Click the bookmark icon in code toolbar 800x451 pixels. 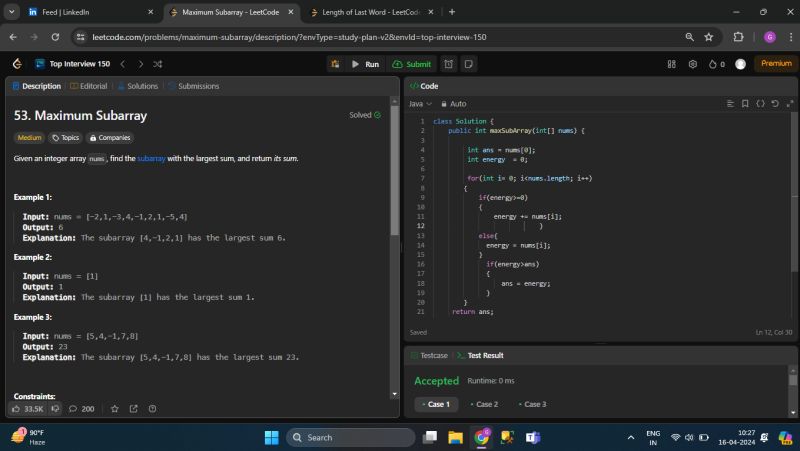745,104
